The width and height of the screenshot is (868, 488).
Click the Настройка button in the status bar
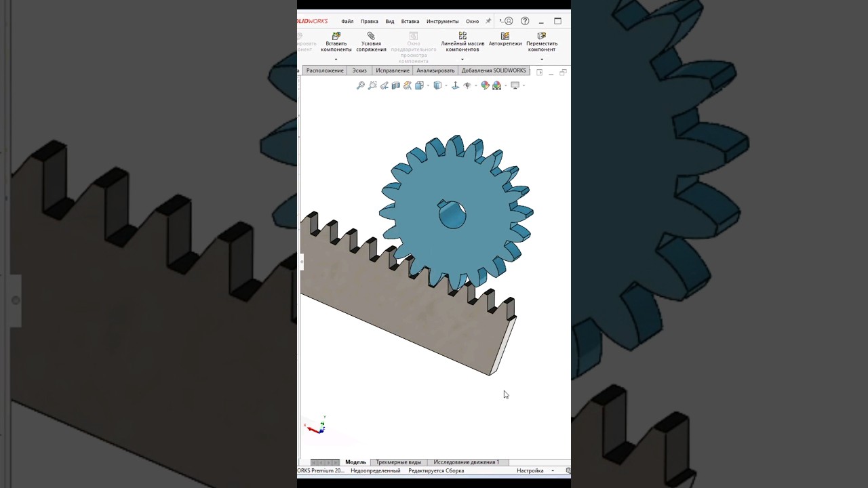click(x=530, y=470)
